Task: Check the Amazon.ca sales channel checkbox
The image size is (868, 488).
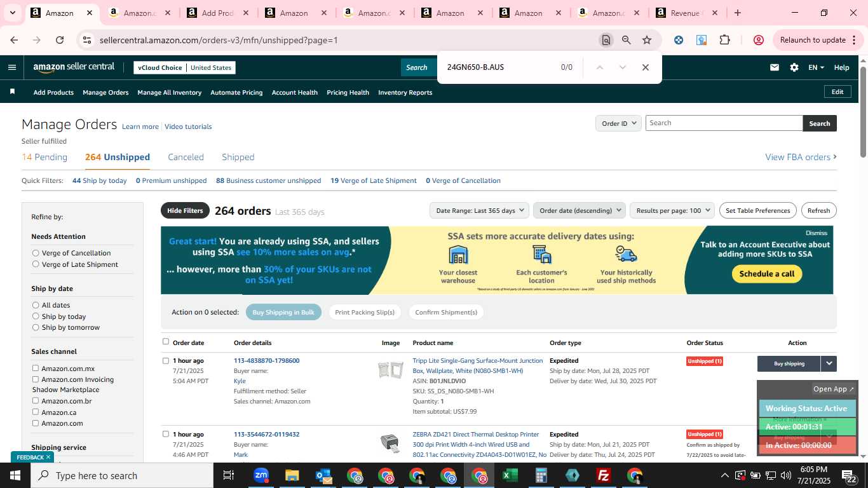Action: 36,412
